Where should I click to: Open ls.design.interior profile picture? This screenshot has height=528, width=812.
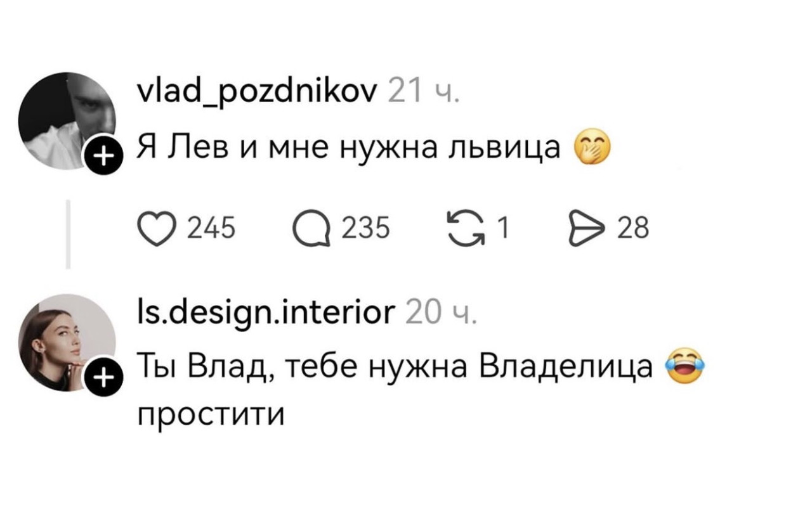[66, 343]
